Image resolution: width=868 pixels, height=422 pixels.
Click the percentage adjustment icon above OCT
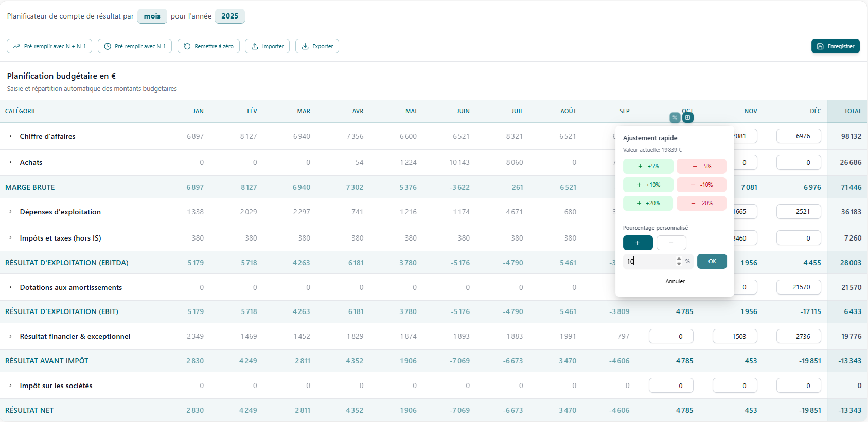[675, 118]
